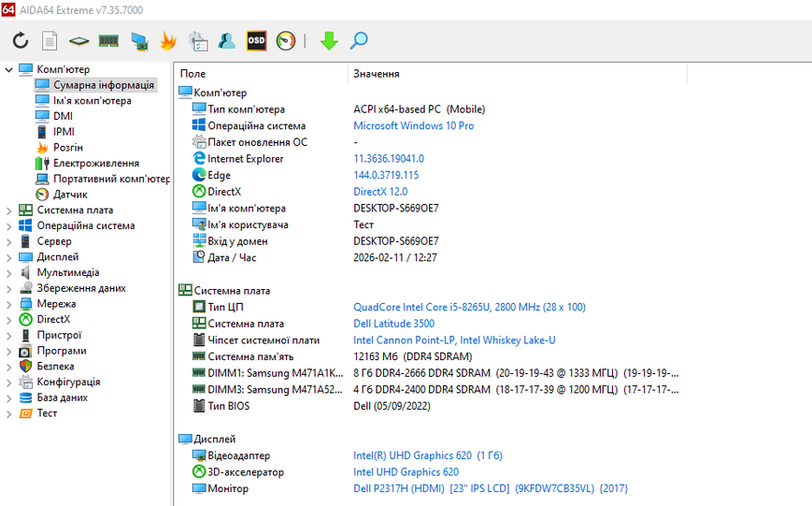Expand the DirectX tree node
The width and height of the screenshot is (812, 506).
pos(8,320)
